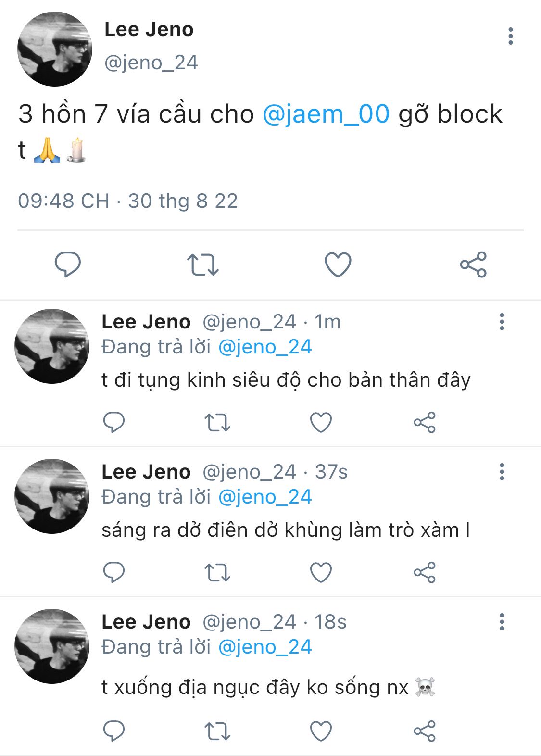541x756 pixels.
Task: Like the reply posted 18s ago
Action: click(321, 731)
